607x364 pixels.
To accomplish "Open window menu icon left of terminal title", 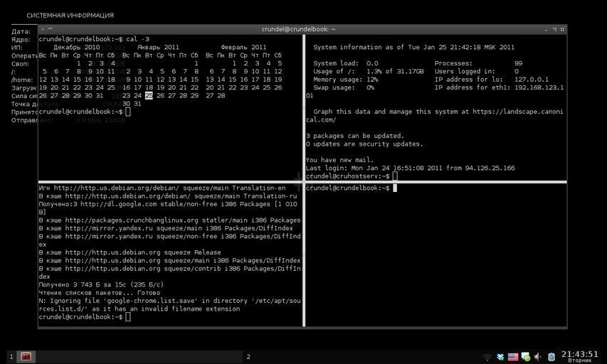I will click(x=43, y=29).
